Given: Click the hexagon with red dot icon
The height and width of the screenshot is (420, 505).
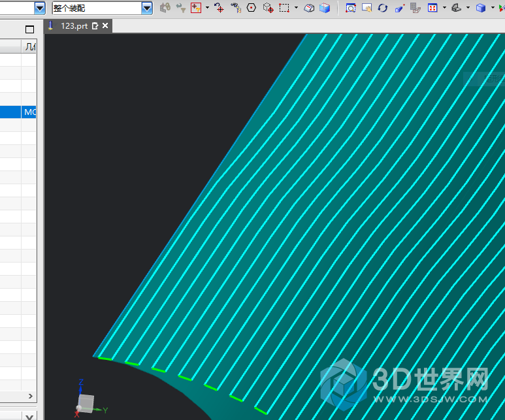Looking at the screenshot, I should point(252,8).
